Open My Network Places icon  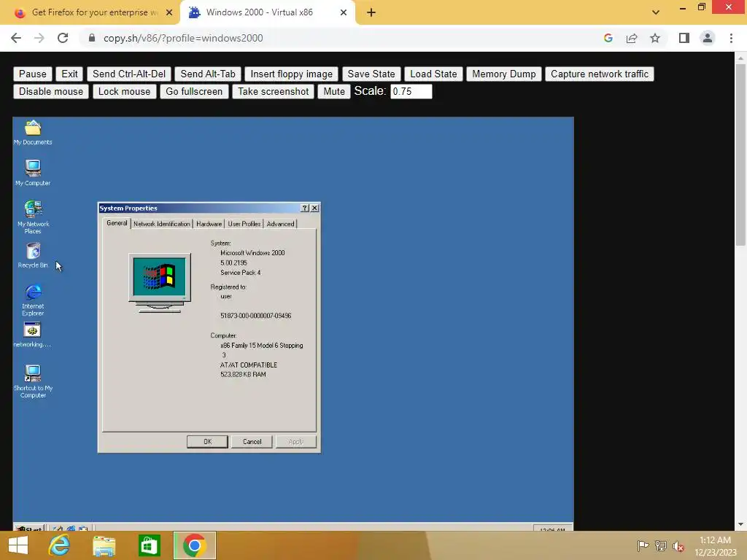[33, 217]
